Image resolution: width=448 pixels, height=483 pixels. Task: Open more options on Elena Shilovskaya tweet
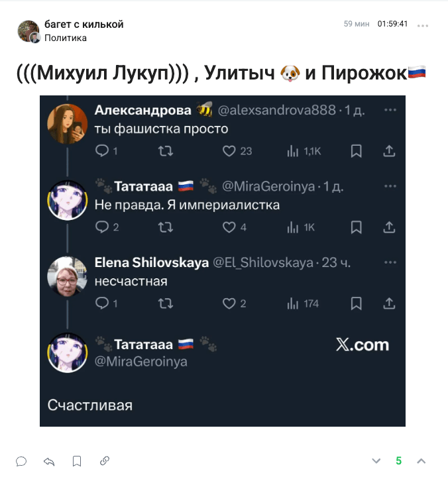point(390,262)
